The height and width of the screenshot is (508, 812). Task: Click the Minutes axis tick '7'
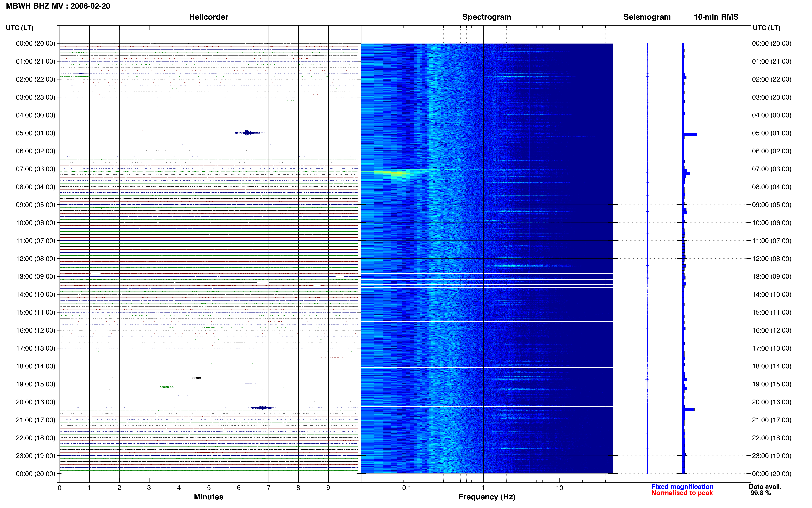click(x=269, y=487)
